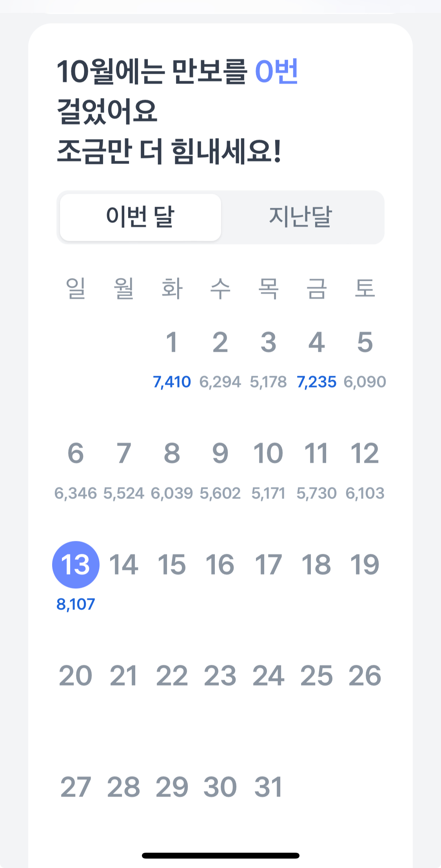Tap date 31 on the calendar
This screenshot has width=441, height=868.
pos(268,787)
